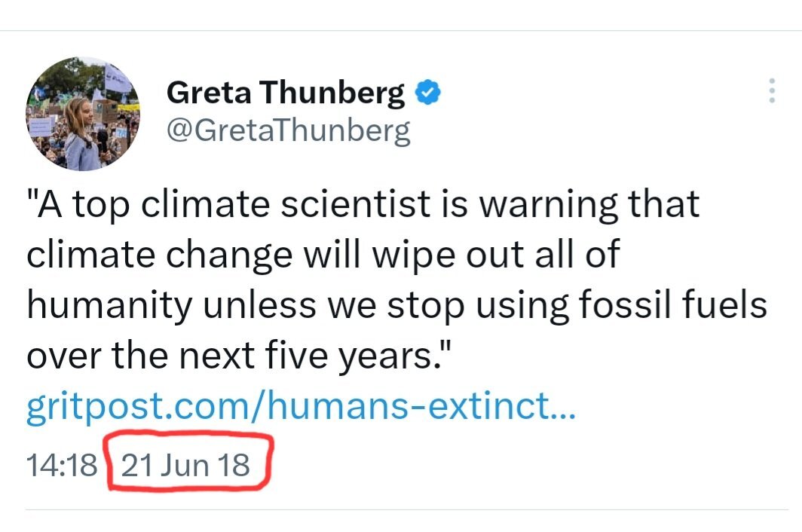
Task: Click the 14:18 tweet timestamp
Action: 62,464
